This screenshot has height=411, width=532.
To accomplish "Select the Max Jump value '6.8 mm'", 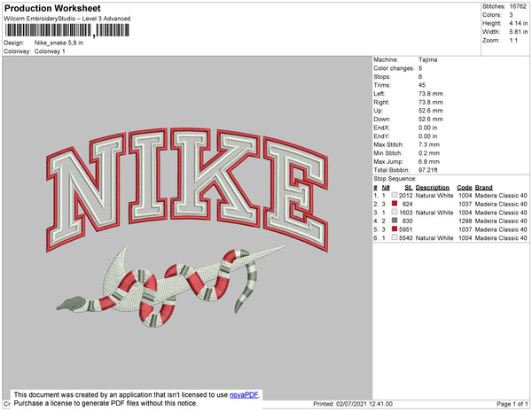I will (x=429, y=161).
